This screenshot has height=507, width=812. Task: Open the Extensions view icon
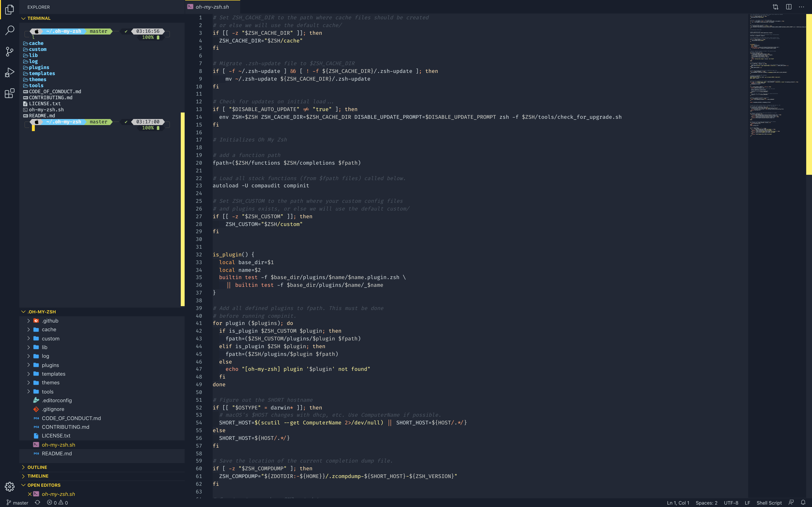tap(10, 93)
